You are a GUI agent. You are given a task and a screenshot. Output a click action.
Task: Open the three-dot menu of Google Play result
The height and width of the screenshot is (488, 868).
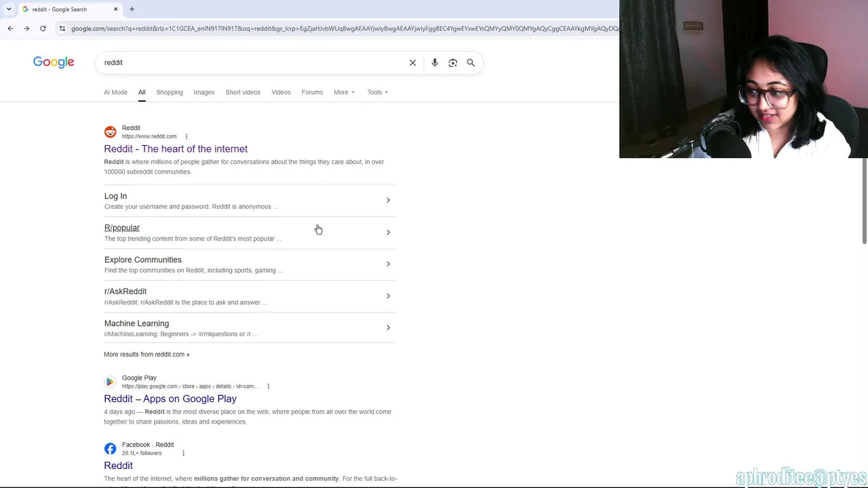coord(268,386)
